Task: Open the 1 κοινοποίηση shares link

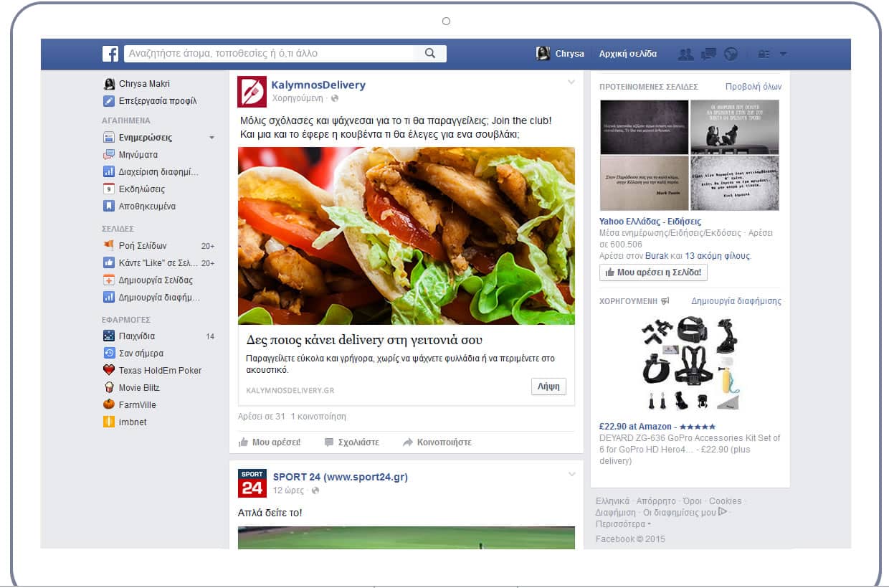Action: pos(318,417)
